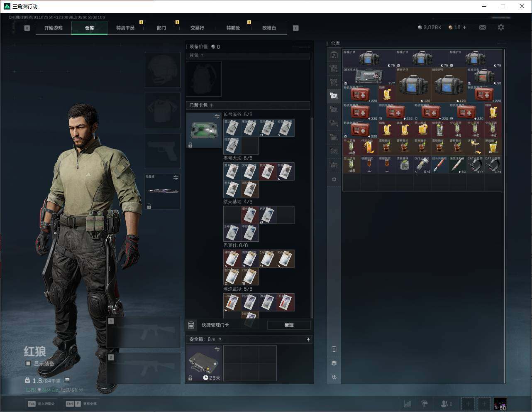Select the CAT tourniquet showing 1/4
Image resolution: width=532 pixels, height=412 pixels.
(493, 164)
